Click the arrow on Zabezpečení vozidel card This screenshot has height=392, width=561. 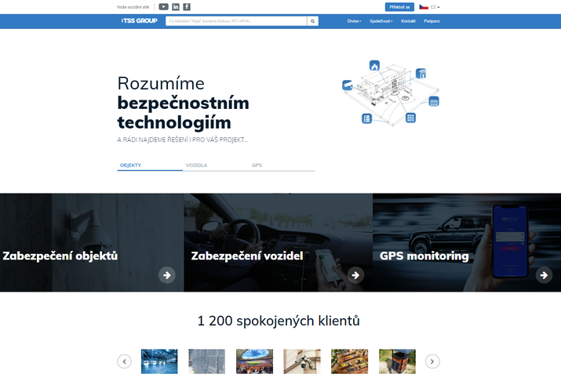355,274
